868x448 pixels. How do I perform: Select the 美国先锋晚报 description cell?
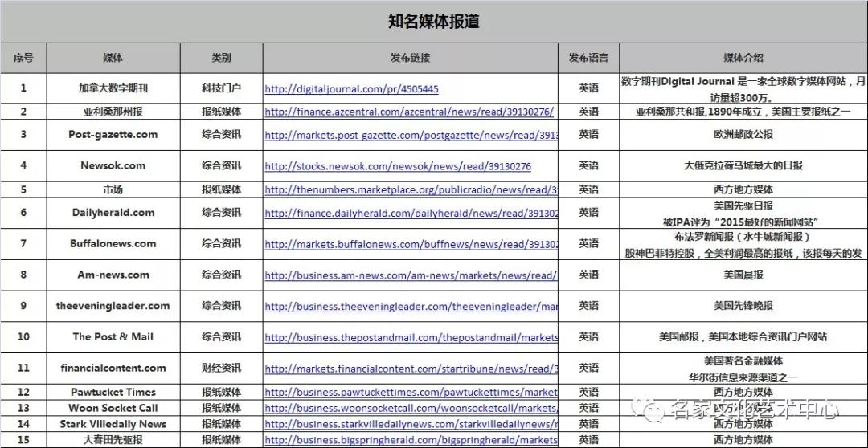pos(743,305)
